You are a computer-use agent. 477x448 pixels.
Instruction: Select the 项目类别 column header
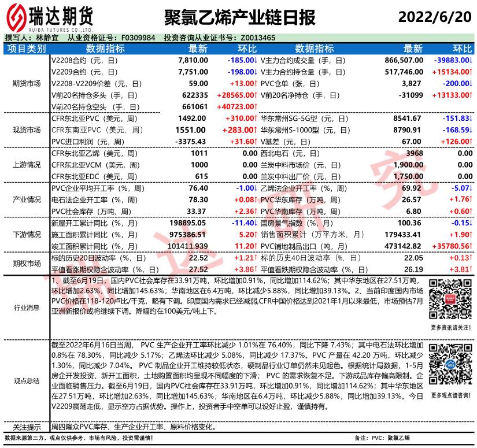pos(25,49)
